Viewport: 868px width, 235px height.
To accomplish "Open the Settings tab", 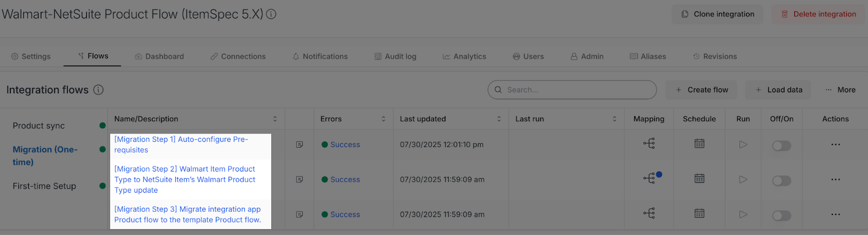I will coord(31,56).
